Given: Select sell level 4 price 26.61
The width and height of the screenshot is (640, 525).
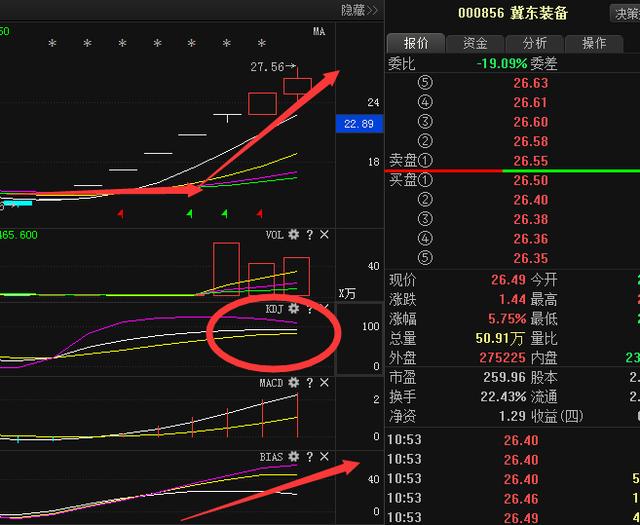Looking at the screenshot, I should click(x=531, y=102).
